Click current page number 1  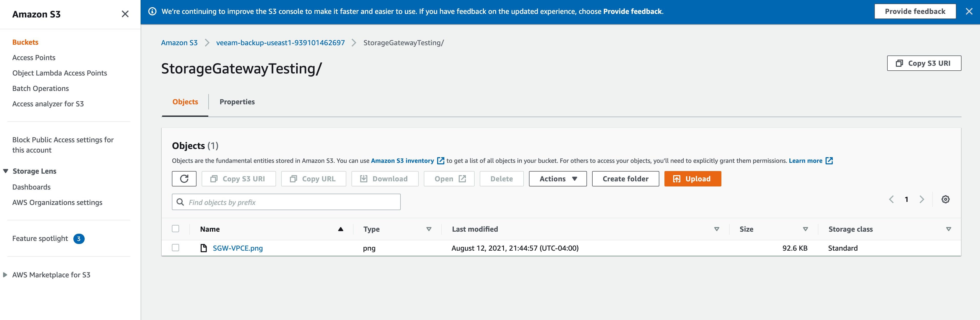[907, 199]
